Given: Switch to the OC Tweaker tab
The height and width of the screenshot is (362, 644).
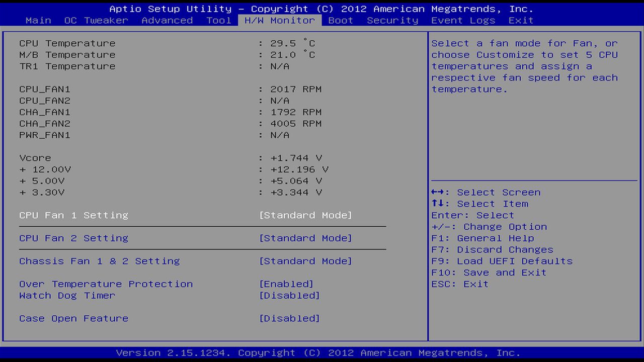Looking at the screenshot, I should (96, 21).
